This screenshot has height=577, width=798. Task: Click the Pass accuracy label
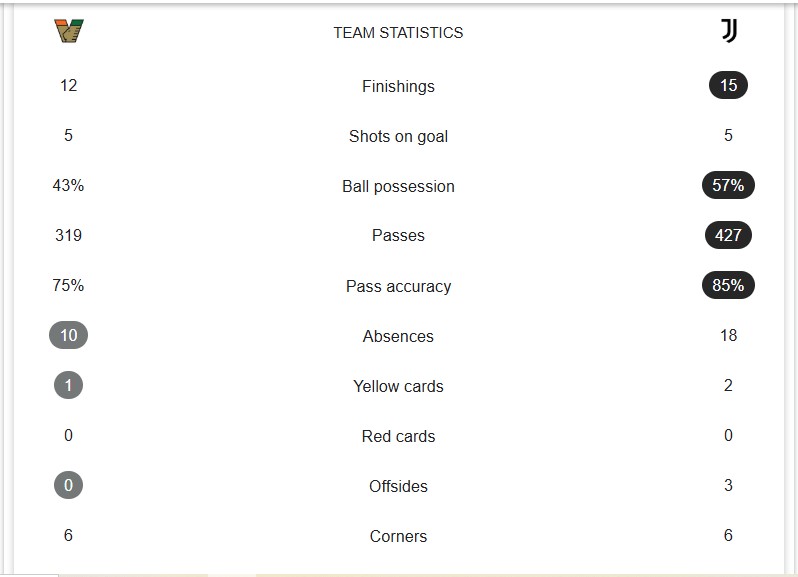[398, 286]
